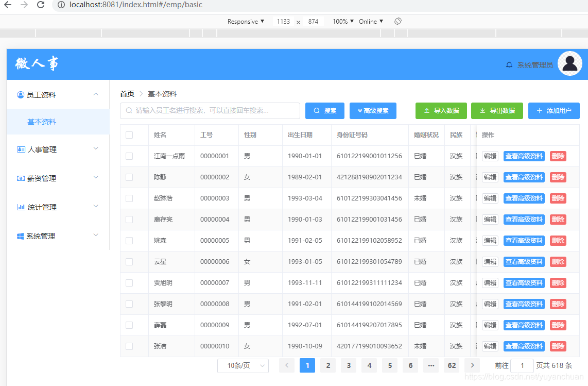Click the browser refresh icon

(41, 6)
